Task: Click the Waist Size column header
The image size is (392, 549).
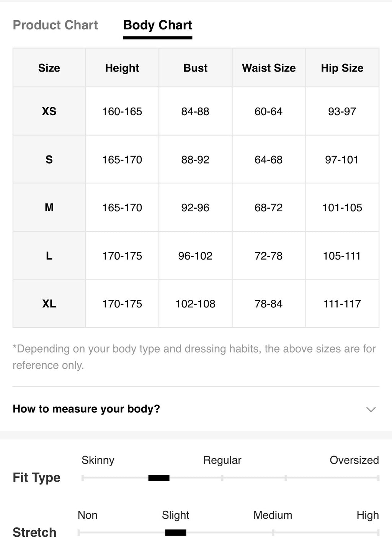Action: (x=269, y=68)
